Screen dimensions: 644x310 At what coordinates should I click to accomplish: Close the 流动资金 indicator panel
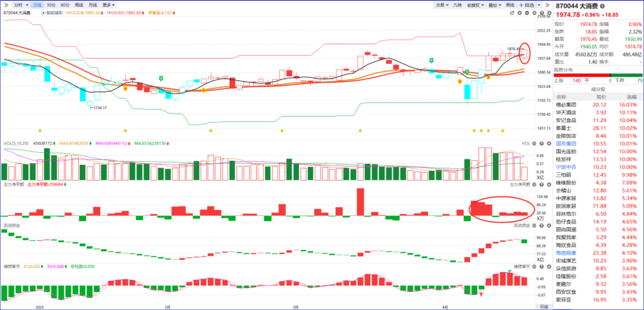(x=549, y=226)
